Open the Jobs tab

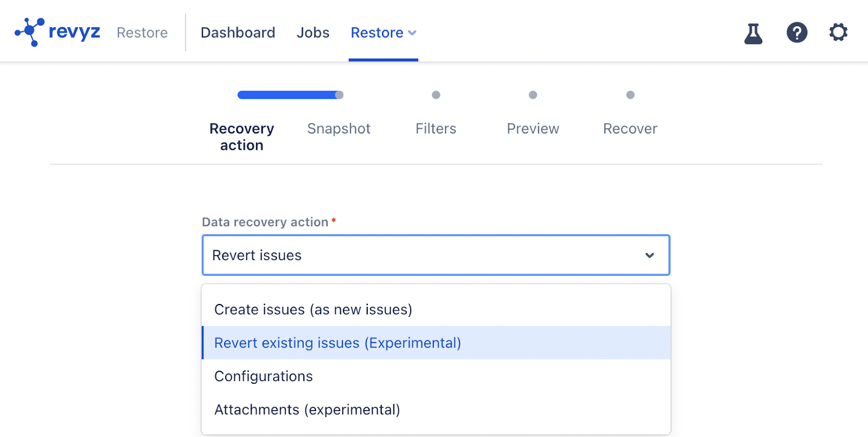coord(313,33)
